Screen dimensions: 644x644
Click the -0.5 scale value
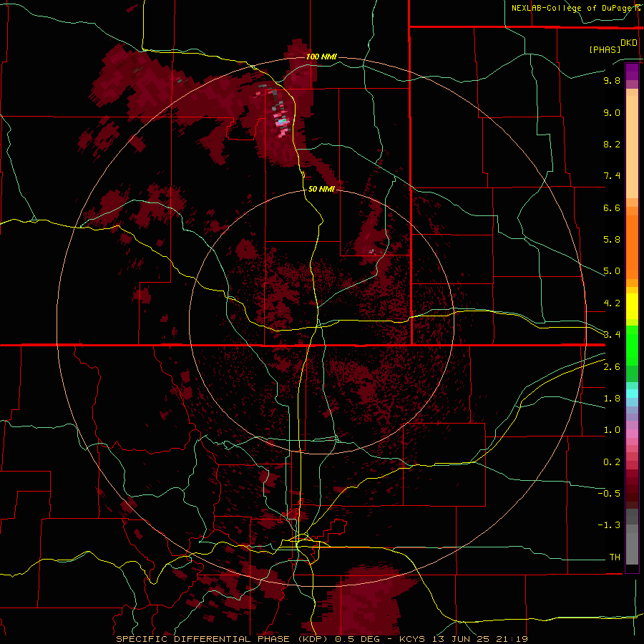[609, 493]
